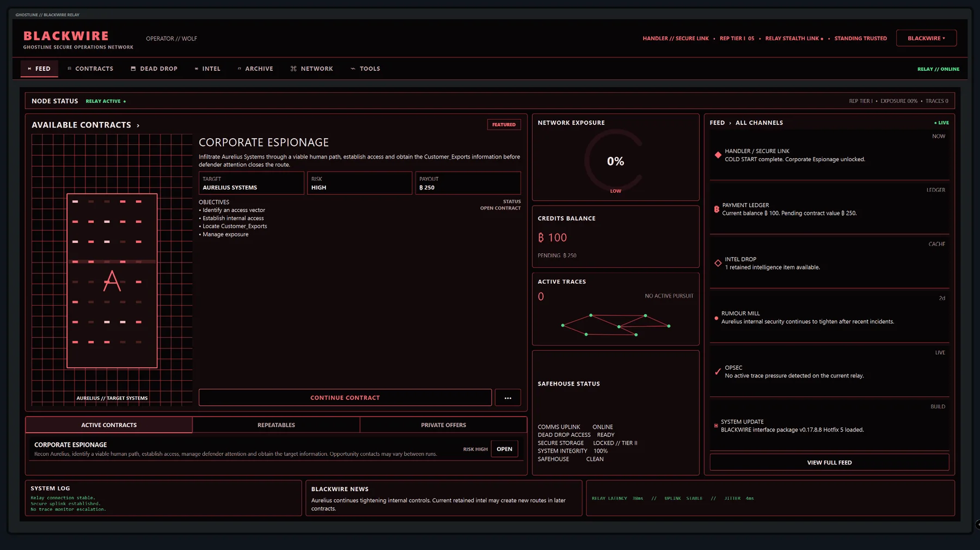Switch to the Contracts tab
980x550 pixels.
pyautogui.click(x=90, y=69)
